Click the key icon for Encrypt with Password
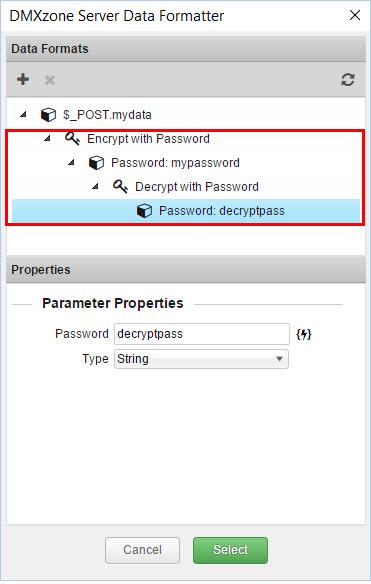This screenshot has height=584, width=371. click(72, 139)
